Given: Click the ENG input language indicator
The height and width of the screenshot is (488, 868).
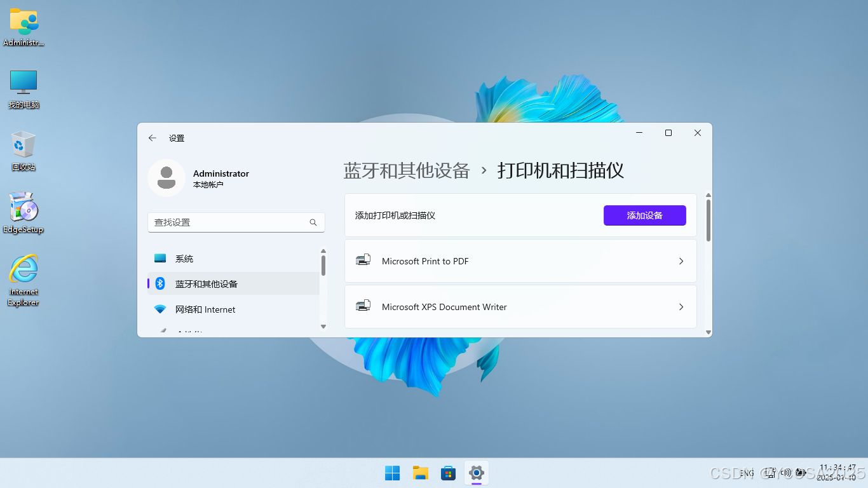Looking at the screenshot, I should tap(747, 473).
